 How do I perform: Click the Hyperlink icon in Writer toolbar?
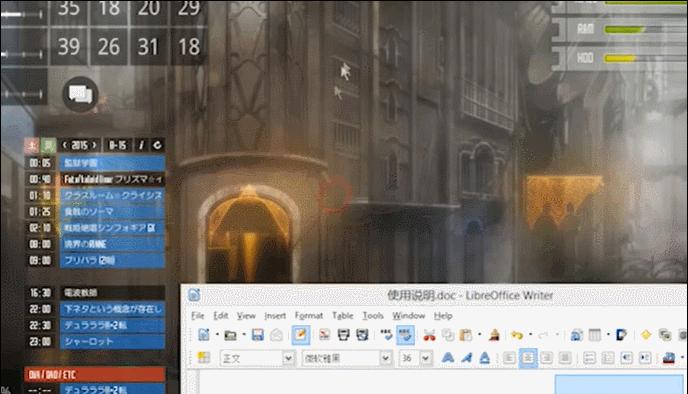(x=576, y=335)
